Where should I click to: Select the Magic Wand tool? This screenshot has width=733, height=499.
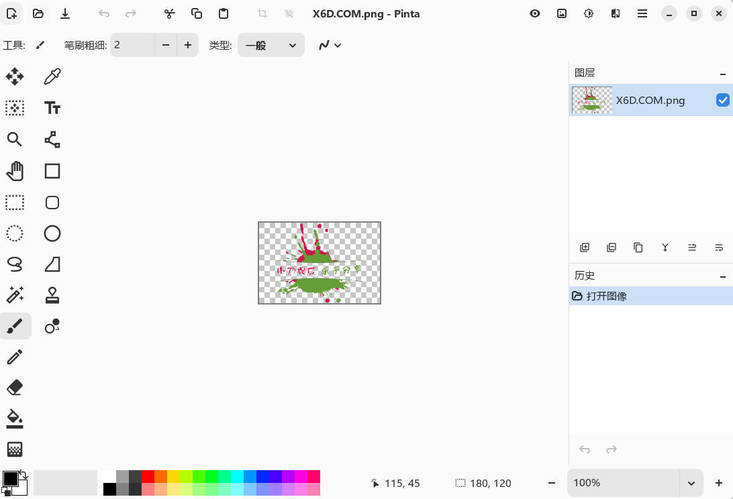pos(15,295)
